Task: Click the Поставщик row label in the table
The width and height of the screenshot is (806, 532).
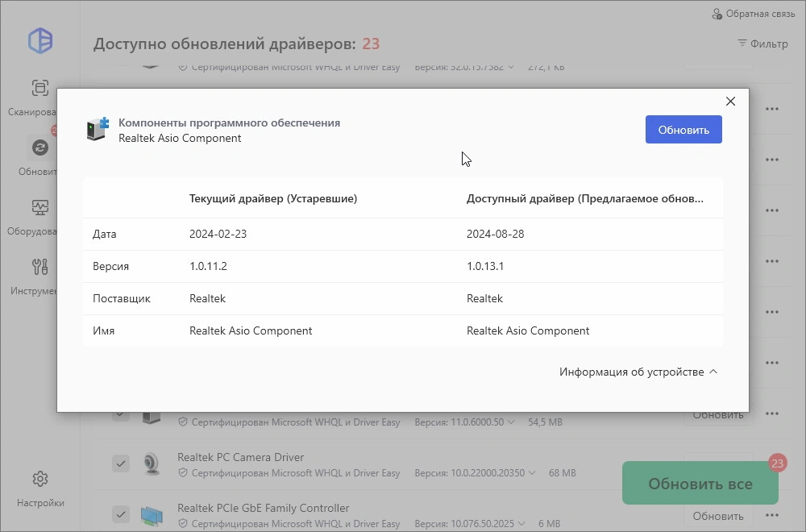Action: [122, 298]
